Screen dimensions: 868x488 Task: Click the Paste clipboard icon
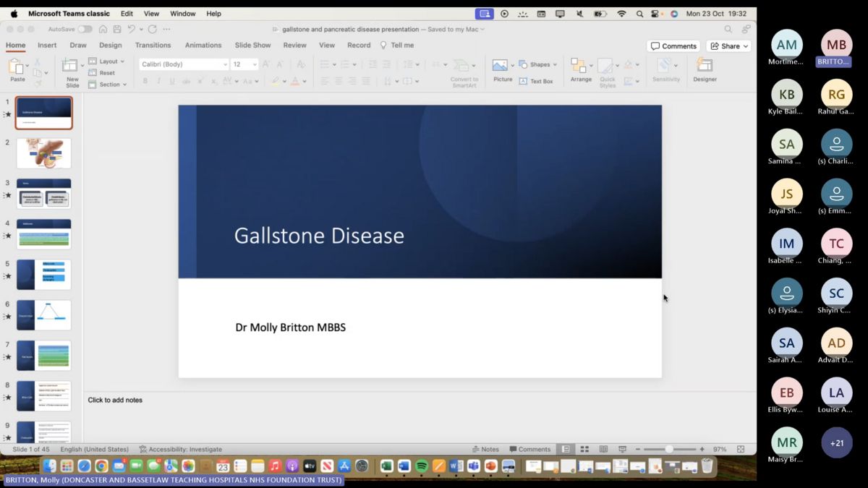17,67
